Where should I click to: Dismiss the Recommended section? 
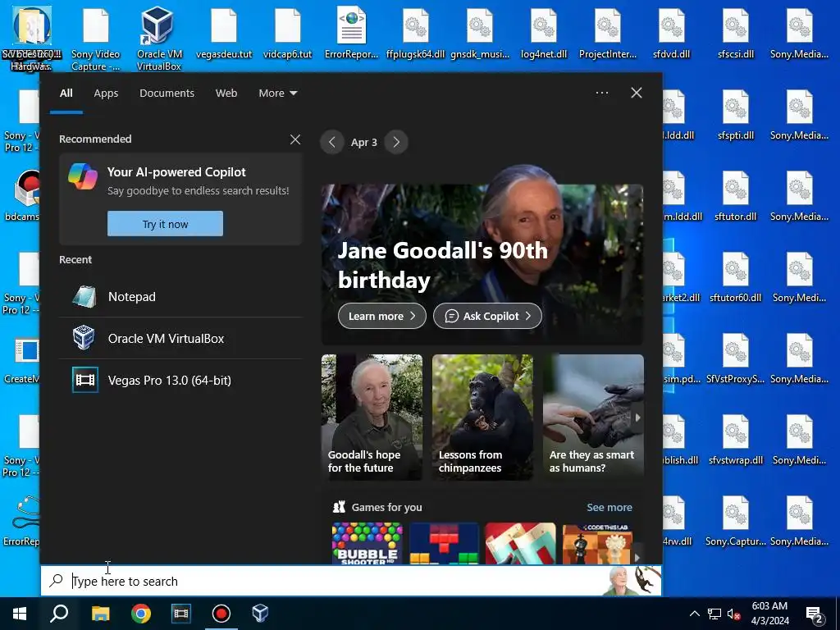pyautogui.click(x=295, y=139)
